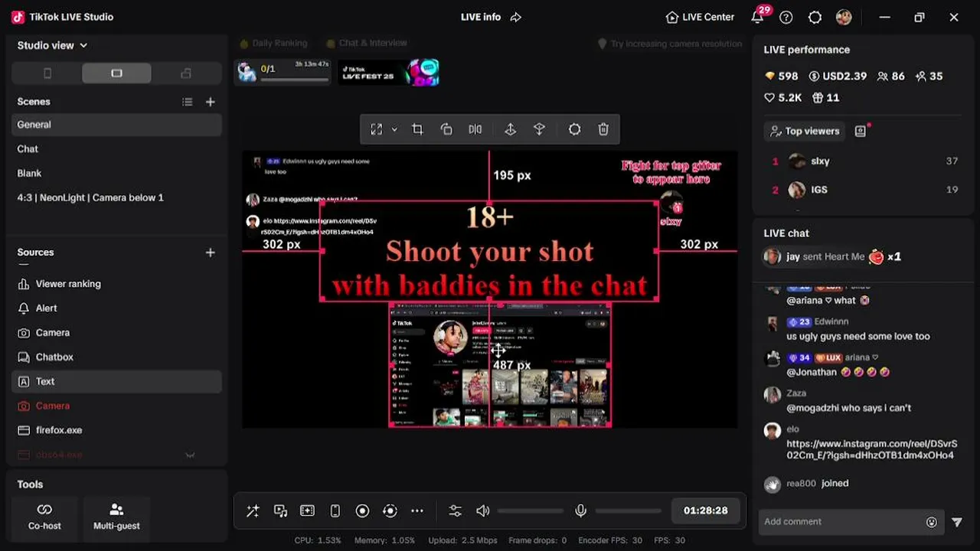Select the red Camera source
The height and width of the screenshot is (551, 980).
116,406
